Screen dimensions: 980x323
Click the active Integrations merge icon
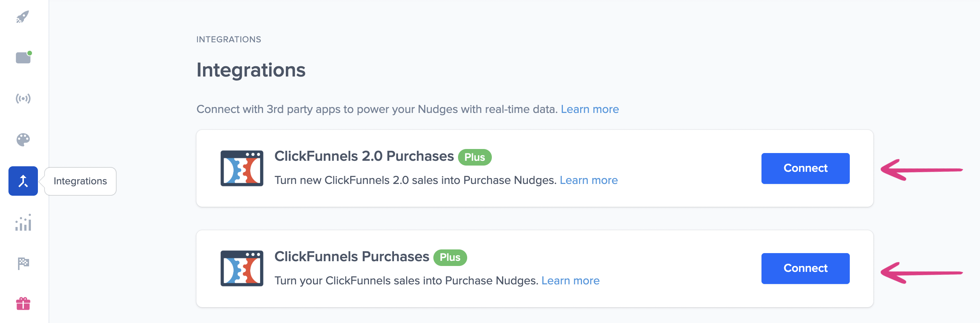click(23, 181)
